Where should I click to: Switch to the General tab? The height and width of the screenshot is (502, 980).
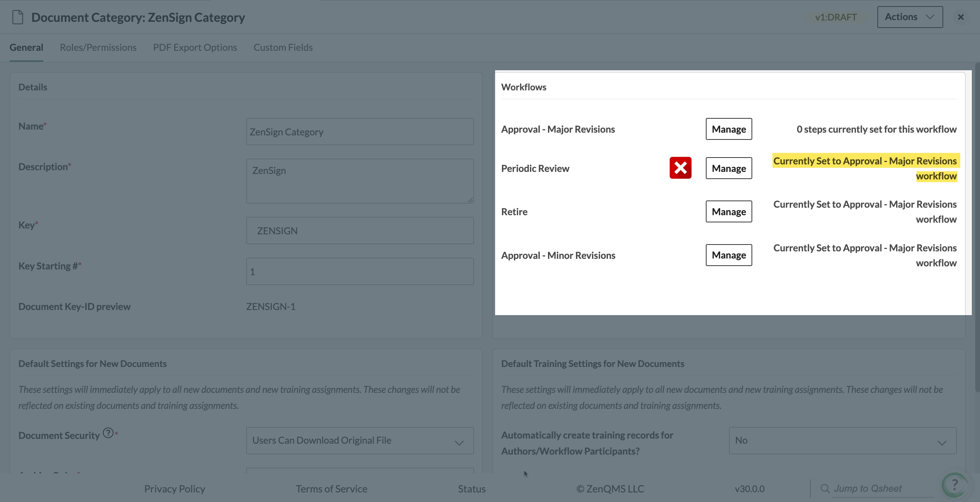click(26, 47)
